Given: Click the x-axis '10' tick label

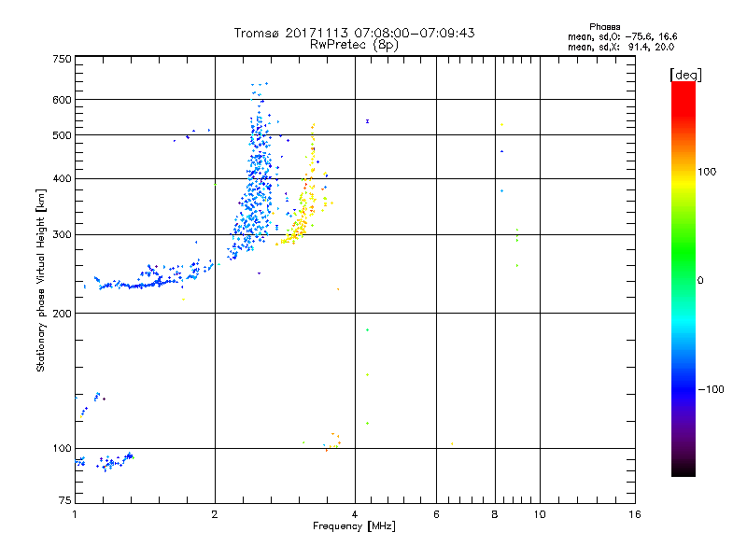Looking at the screenshot, I should [540, 514].
